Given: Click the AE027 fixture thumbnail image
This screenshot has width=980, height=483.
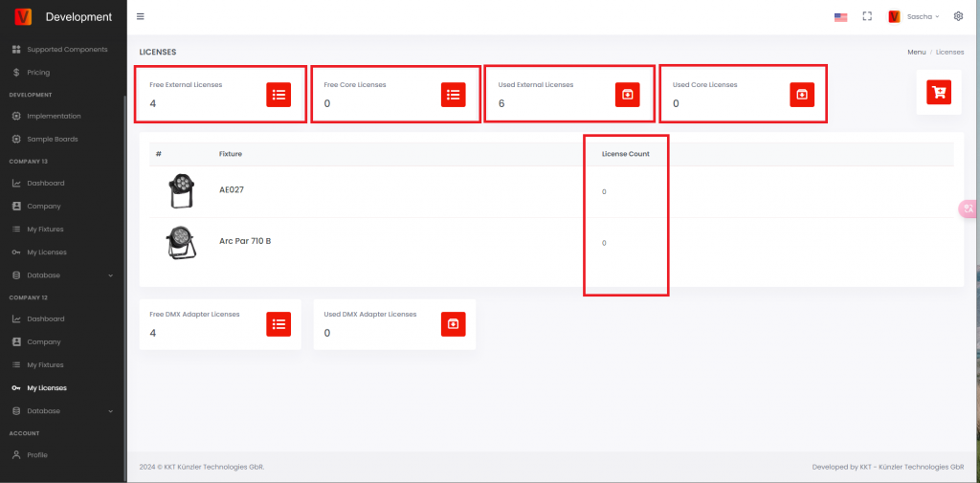Looking at the screenshot, I should pyautogui.click(x=178, y=191).
